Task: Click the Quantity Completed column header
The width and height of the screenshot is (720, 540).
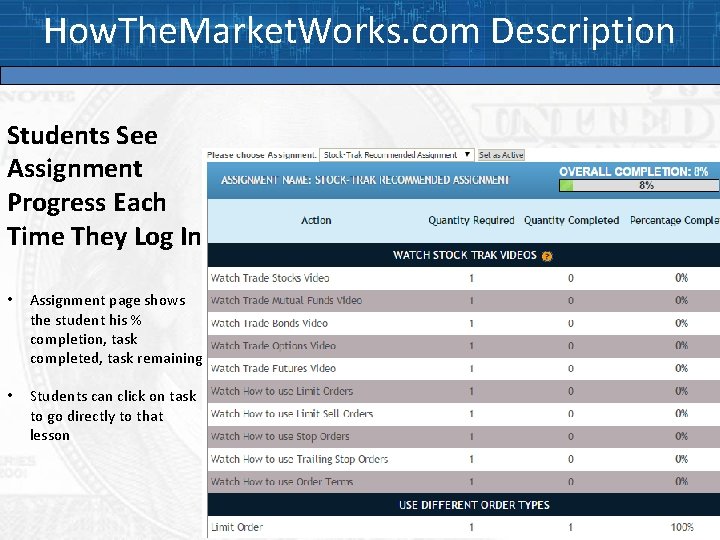Action: coord(572,220)
